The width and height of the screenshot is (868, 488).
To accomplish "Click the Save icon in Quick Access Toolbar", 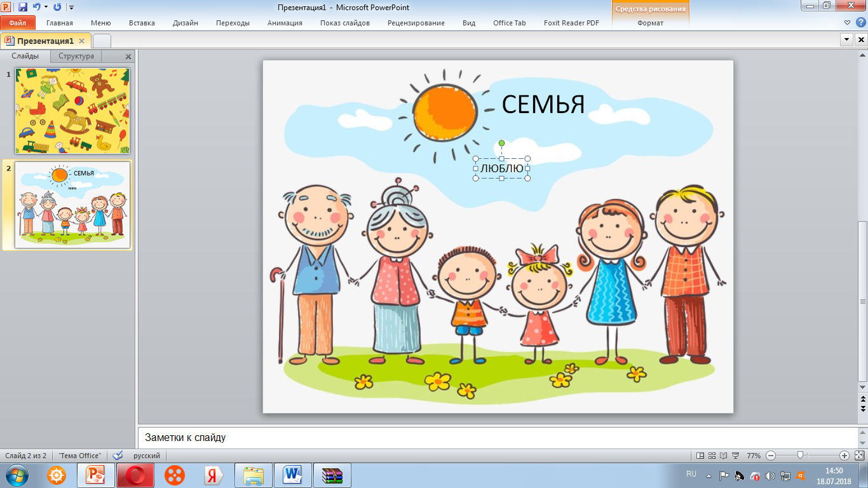I will pyautogui.click(x=23, y=8).
